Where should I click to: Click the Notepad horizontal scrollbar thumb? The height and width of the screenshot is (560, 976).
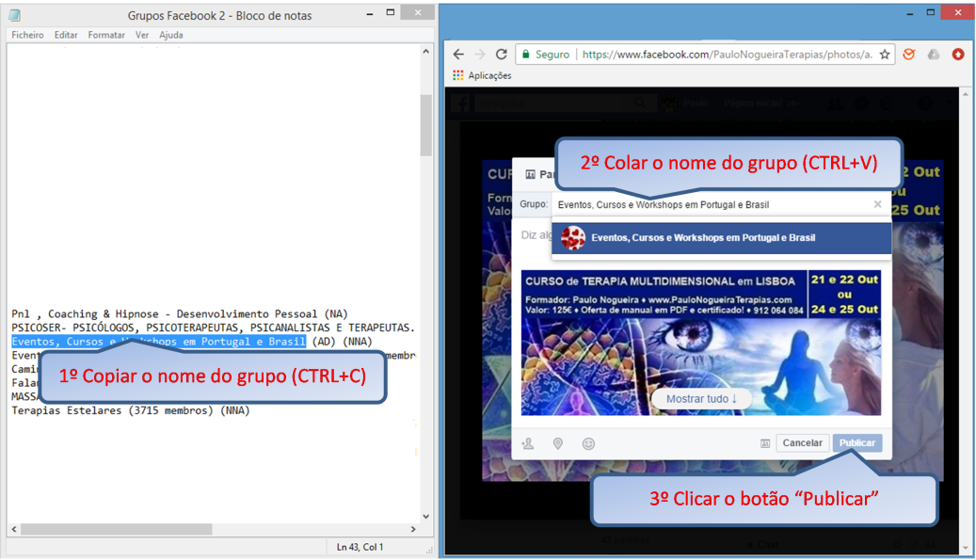pos(117,529)
